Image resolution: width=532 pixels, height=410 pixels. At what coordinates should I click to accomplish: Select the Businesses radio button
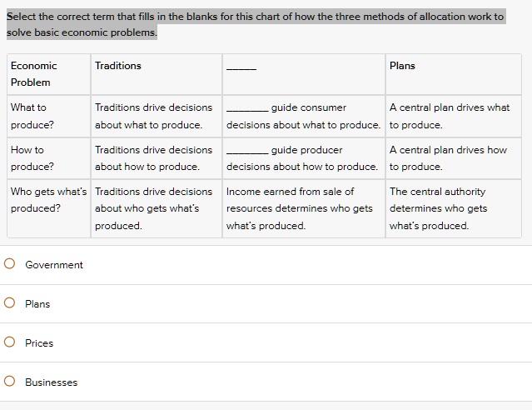(10, 382)
